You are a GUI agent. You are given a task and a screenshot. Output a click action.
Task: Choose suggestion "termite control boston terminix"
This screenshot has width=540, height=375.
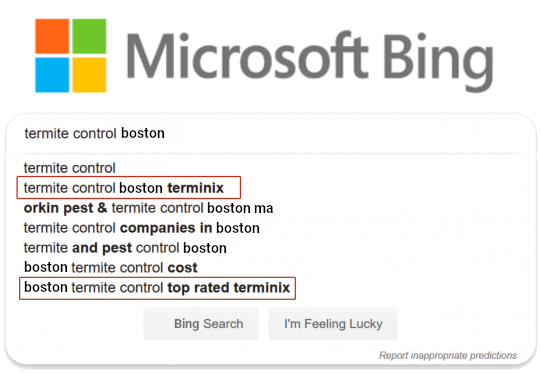pos(124,188)
